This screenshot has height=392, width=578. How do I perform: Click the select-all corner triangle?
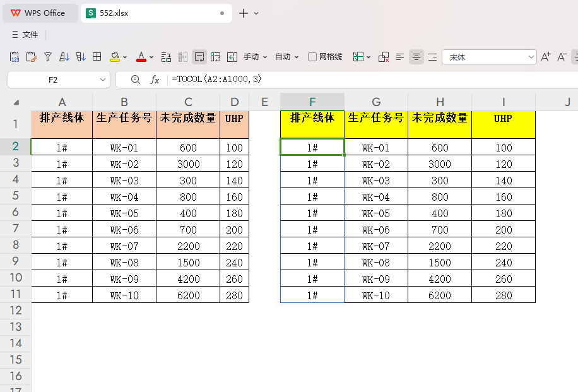click(x=16, y=102)
